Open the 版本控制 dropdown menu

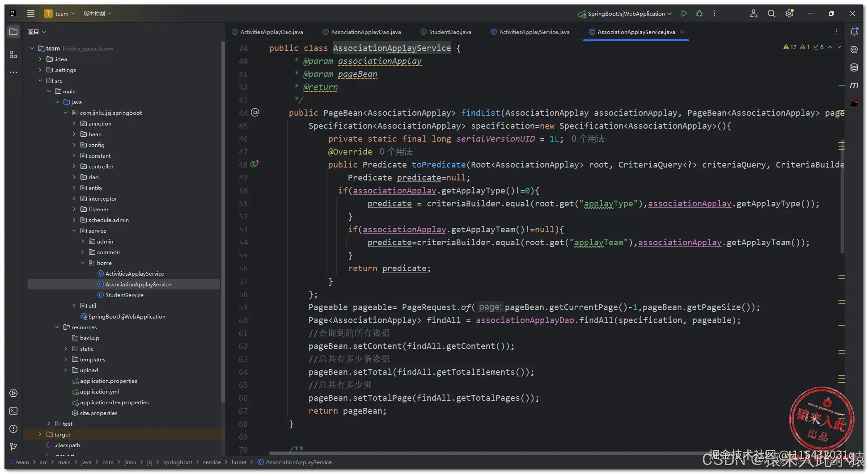pos(97,14)
